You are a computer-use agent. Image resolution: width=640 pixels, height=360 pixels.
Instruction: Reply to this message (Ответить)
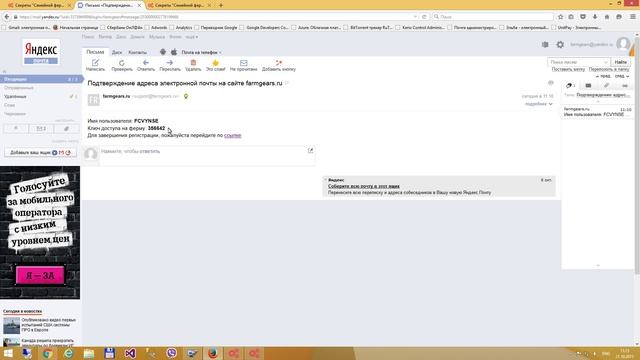click(146, 65)
